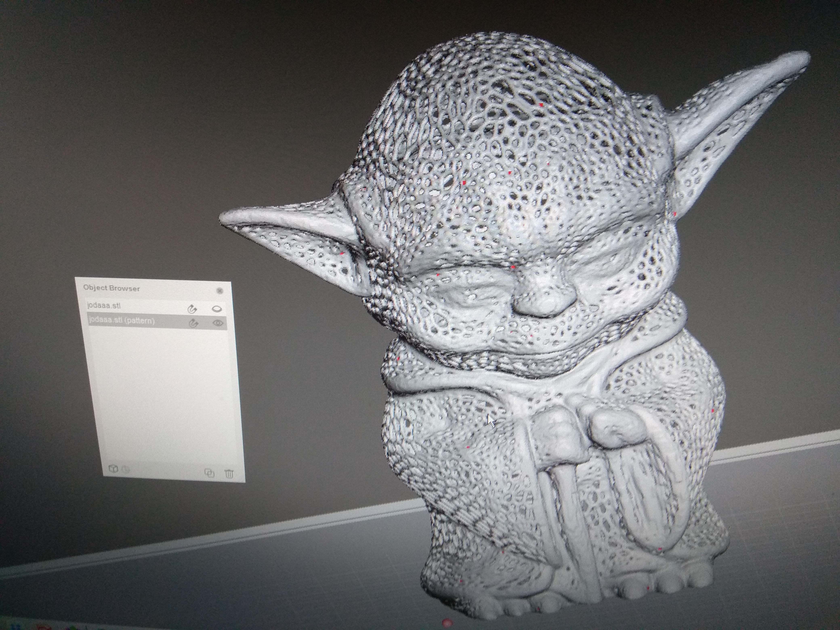This screenshot has height=630, width=840.
Task: Toggle the magnet target icon for jodaaa.stl
Action: coord(192,309)
